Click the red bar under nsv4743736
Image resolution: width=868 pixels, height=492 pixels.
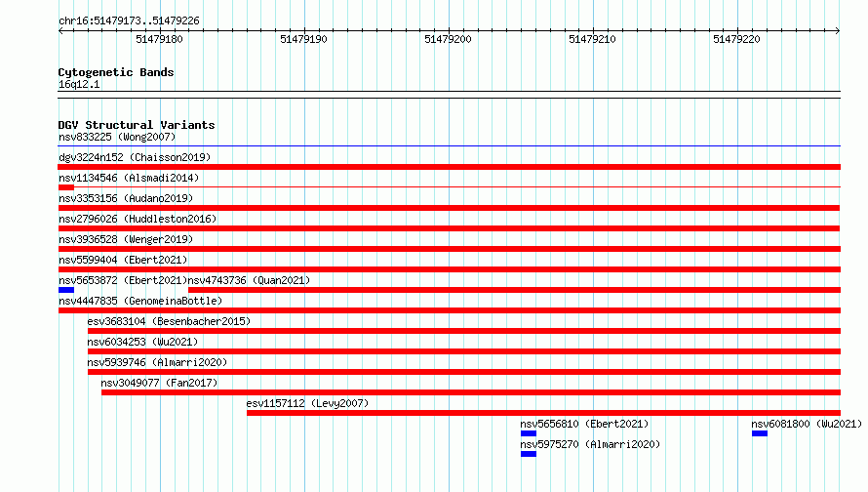[x=514, y=290]
